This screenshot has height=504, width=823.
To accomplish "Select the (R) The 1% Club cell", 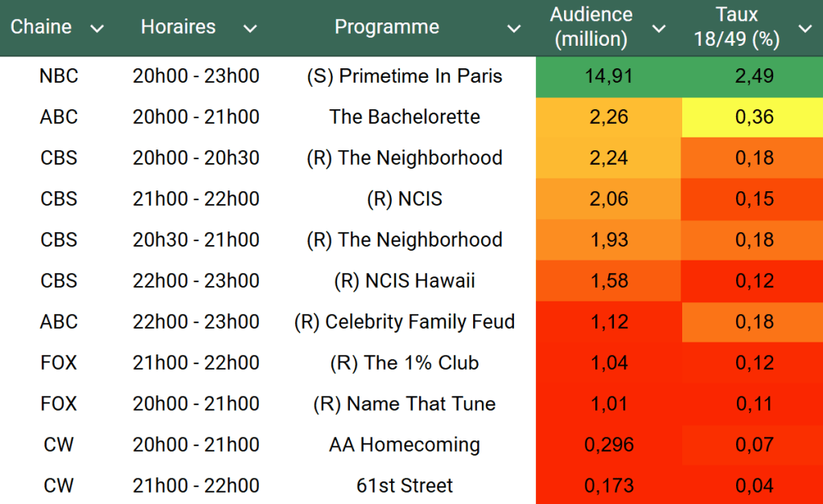I will [x=405, y=363].
